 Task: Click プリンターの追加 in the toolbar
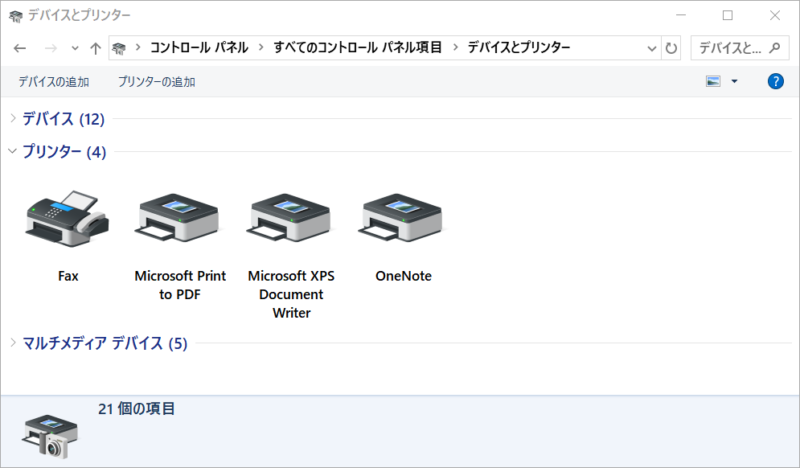(156, 82)
